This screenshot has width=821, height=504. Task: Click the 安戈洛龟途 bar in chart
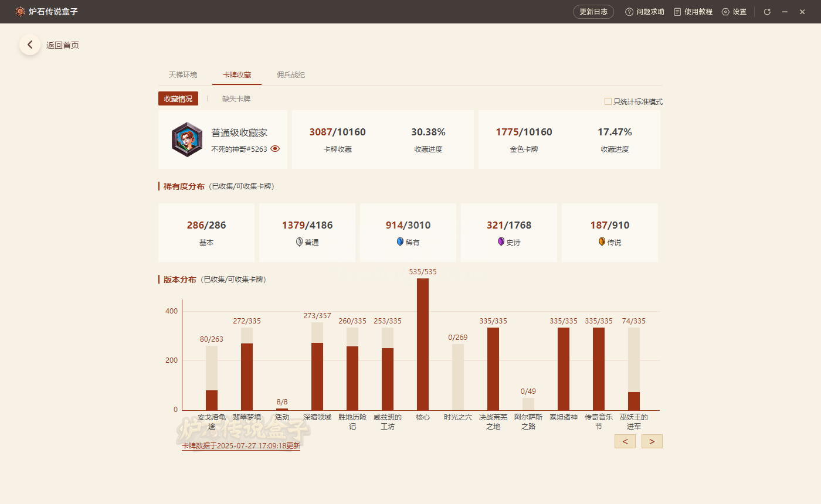coord(212,378)
